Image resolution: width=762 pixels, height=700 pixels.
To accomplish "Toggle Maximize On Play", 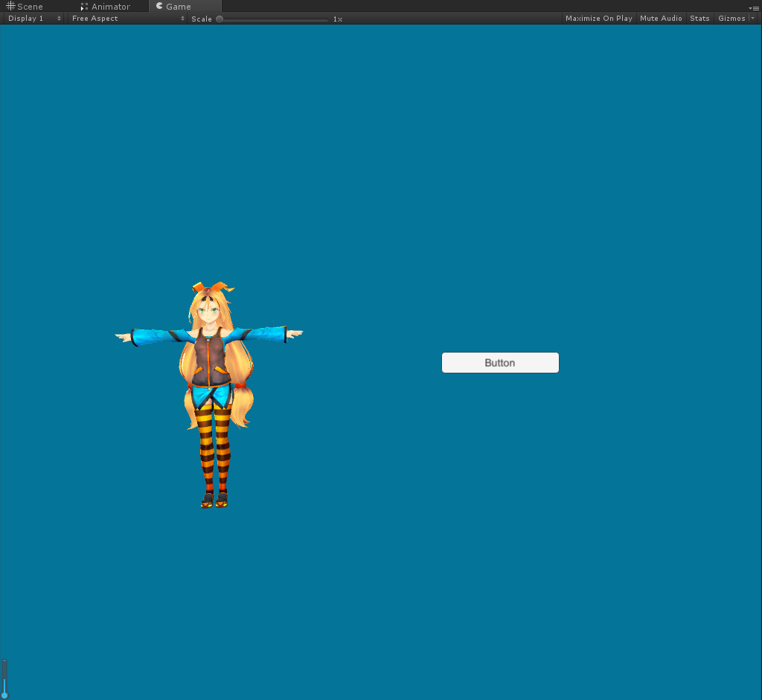I will click(x=598, y=19).
